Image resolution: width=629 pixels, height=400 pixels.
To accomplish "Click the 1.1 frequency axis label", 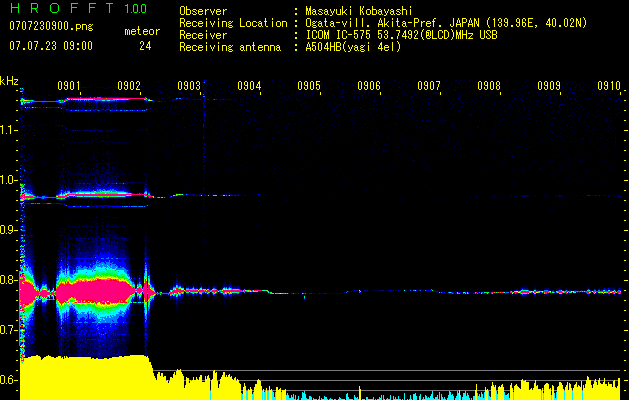I will click(9, 130).
